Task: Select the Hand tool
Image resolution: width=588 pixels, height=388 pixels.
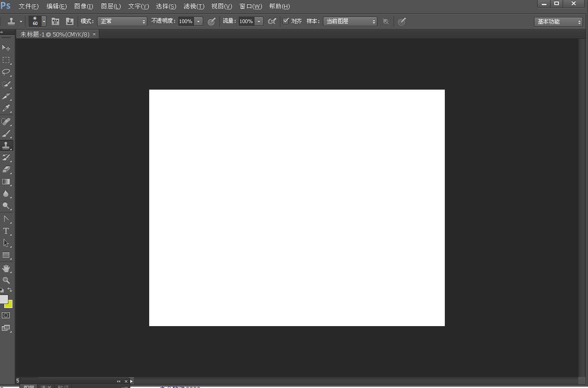Action: tap(6, 268)
